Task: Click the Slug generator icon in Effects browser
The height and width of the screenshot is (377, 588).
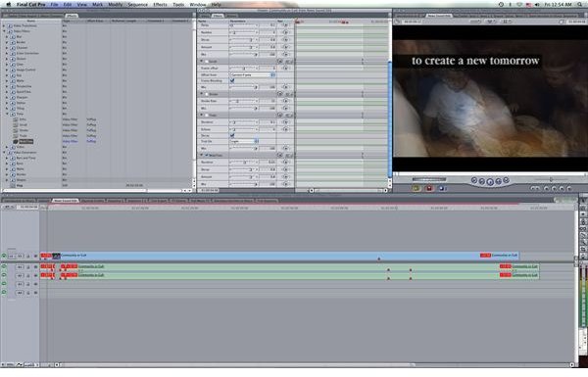Action: [13, 185]
